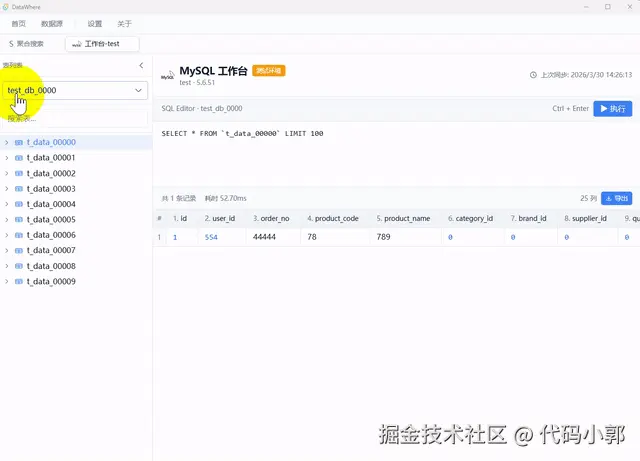Click the product_code cell value 78

tap(312, 237)
